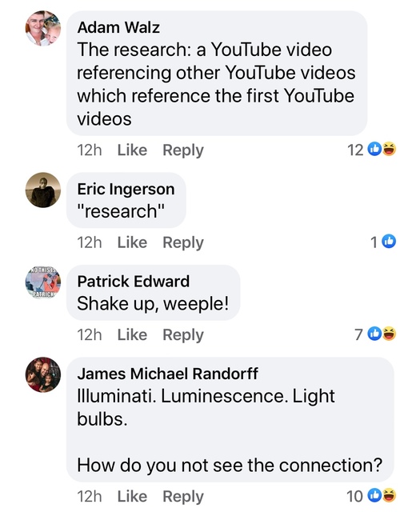Like Eric Ingerson's "research" comment
This screenshot has height=512, width=420.
click(132, 242)
